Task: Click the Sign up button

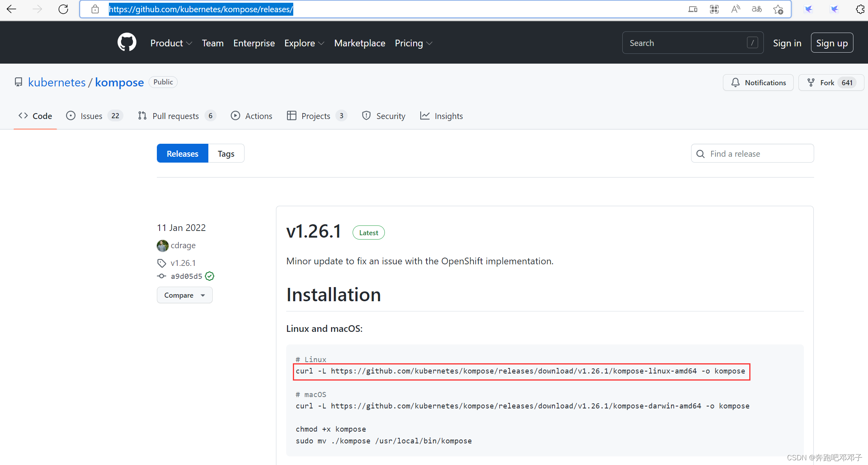Action: pos(832,43)
